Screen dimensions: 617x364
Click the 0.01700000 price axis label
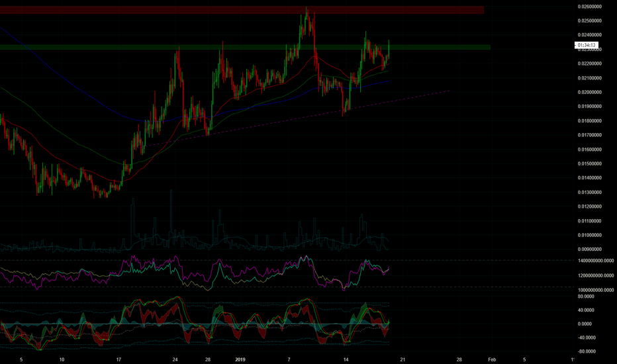(x=589, y=136)
